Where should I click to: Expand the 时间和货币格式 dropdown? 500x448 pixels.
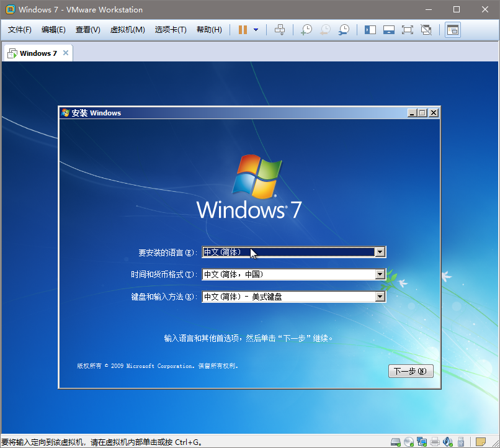click(x=380, y=274)
